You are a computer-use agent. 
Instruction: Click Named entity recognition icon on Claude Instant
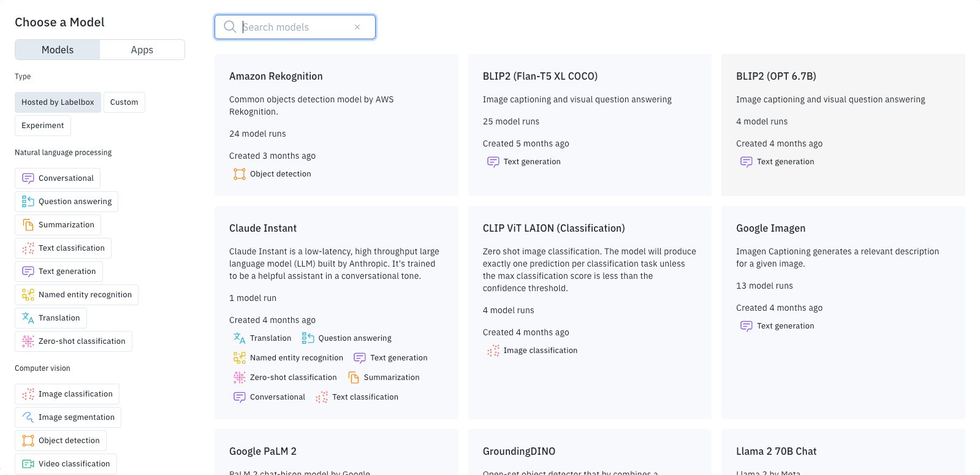240,358
